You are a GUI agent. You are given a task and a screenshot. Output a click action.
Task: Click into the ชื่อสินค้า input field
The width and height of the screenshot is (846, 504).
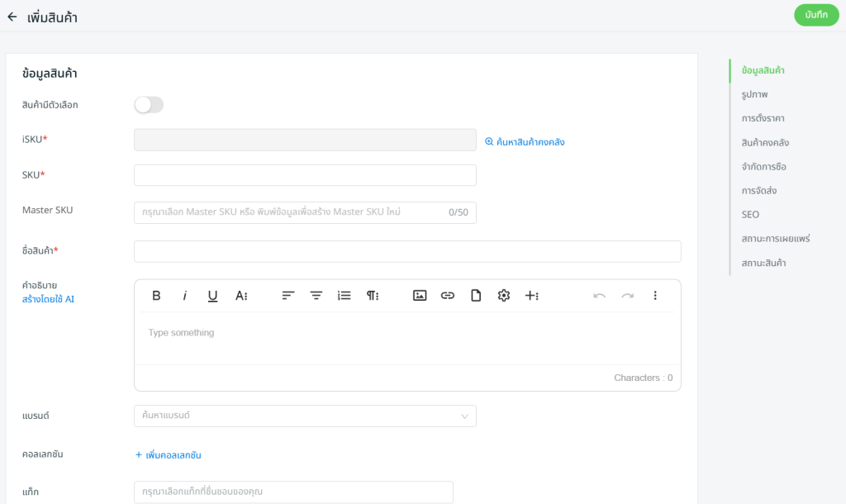click(x=407, y=251)
